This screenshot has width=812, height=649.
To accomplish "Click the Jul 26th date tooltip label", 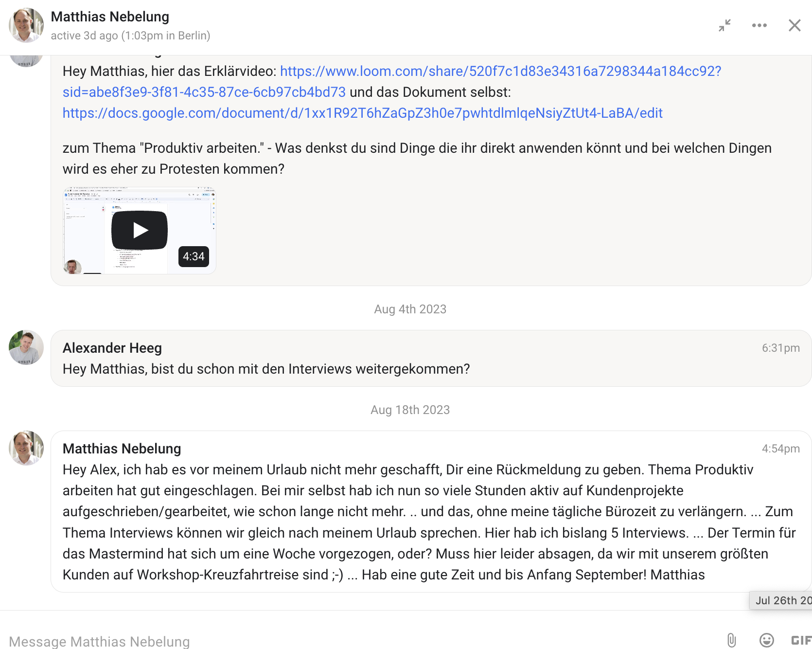I will click(x=781, y=600).
